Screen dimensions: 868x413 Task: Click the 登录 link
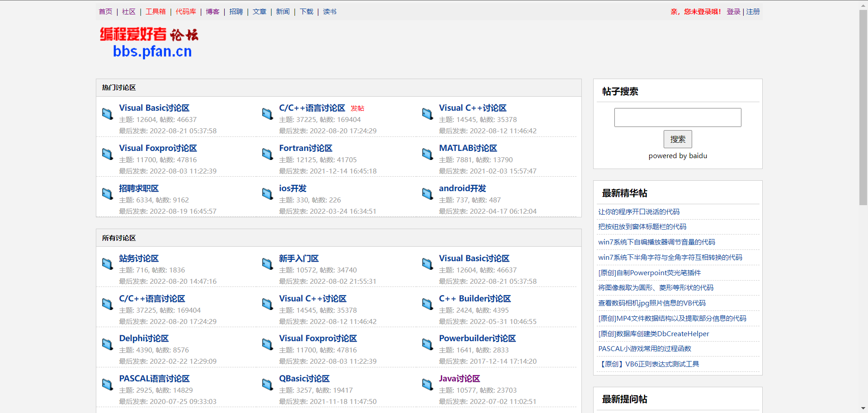tap(733, 12)
